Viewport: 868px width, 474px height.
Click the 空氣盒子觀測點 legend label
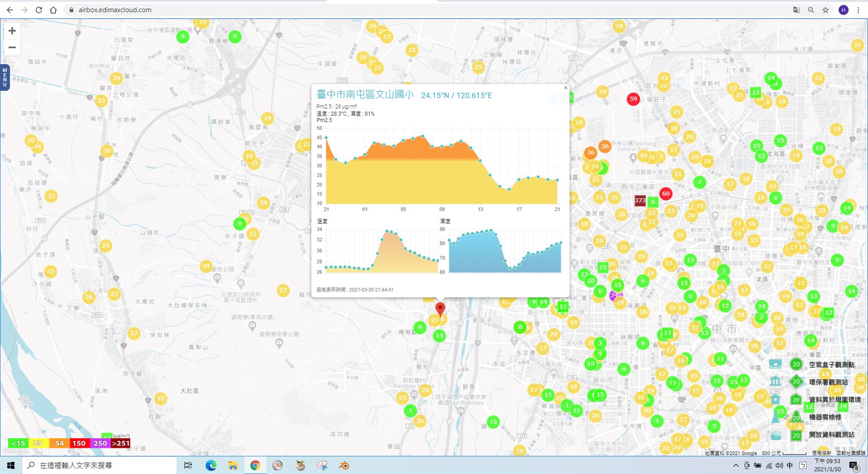click(x=831, y=365)
